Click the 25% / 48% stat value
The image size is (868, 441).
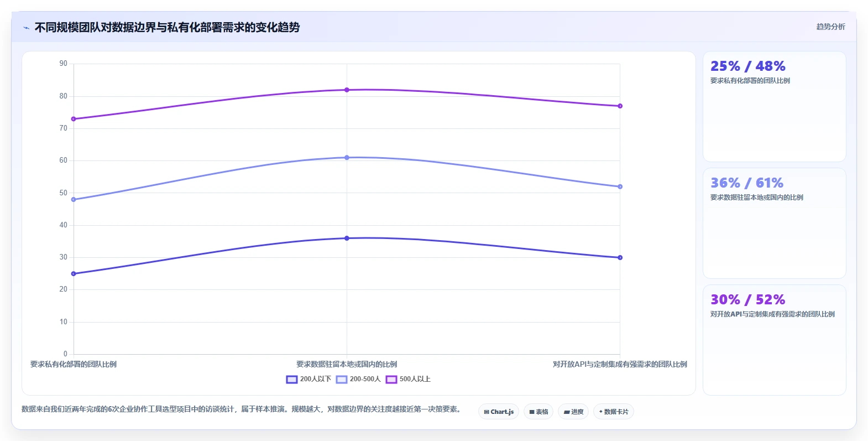point(747,66)
